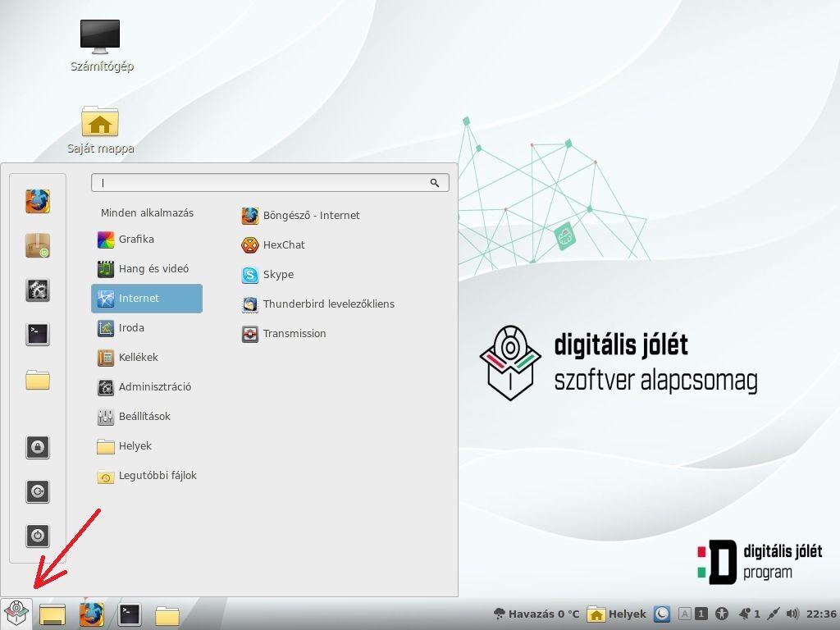The height and width of the screenshot is (630, 840).
Task: Open the Software Manager package icon
Action: [38, 245]
